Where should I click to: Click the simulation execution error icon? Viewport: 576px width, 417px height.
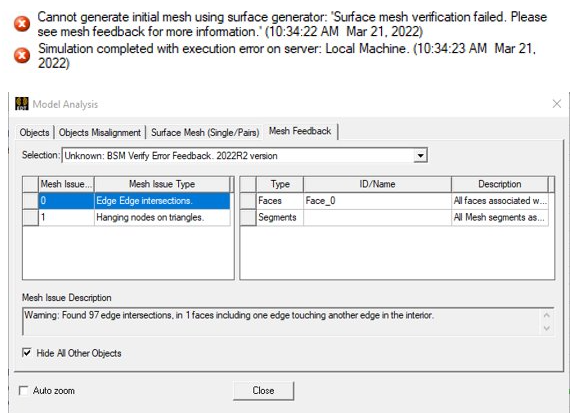coord(22,55)
